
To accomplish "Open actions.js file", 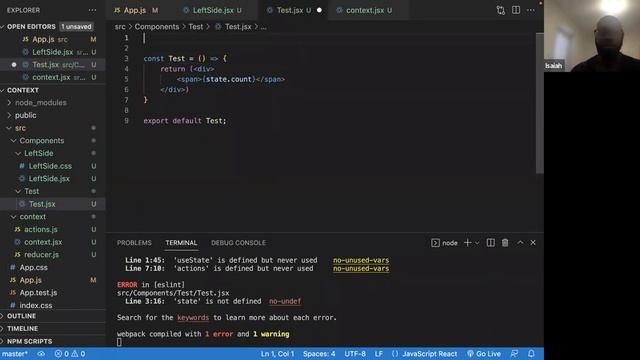I will (41, 229).
